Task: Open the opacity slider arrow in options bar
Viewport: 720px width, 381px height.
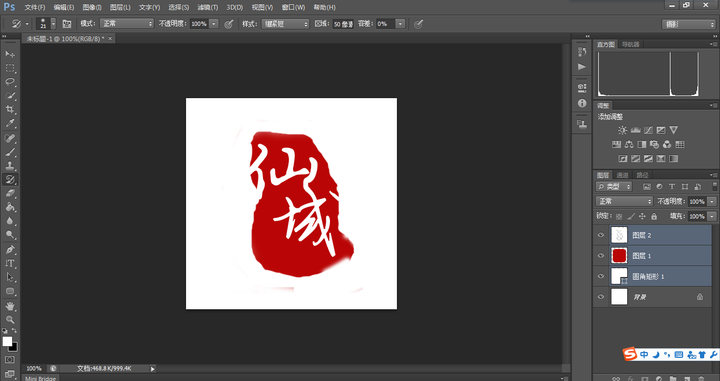Action: [214, 24]
